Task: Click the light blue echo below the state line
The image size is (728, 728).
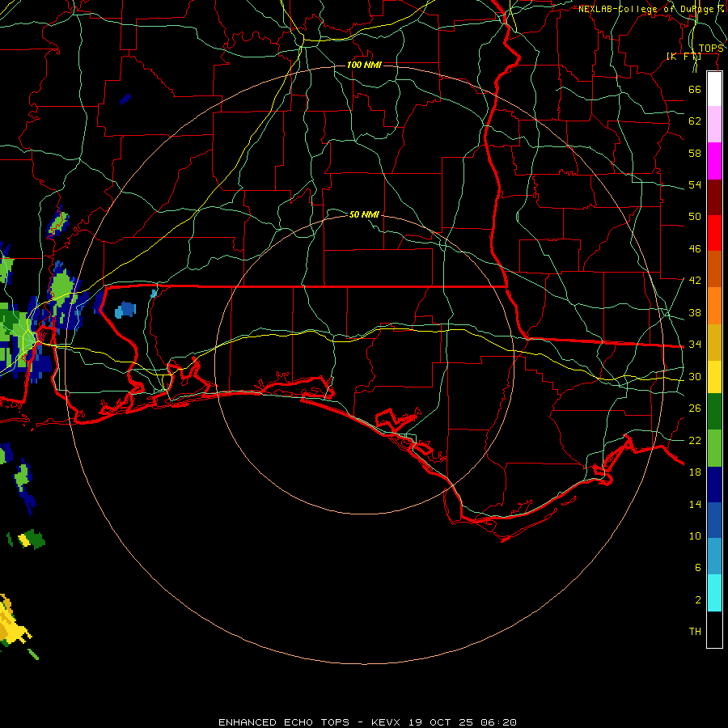Action: [125, 310]
